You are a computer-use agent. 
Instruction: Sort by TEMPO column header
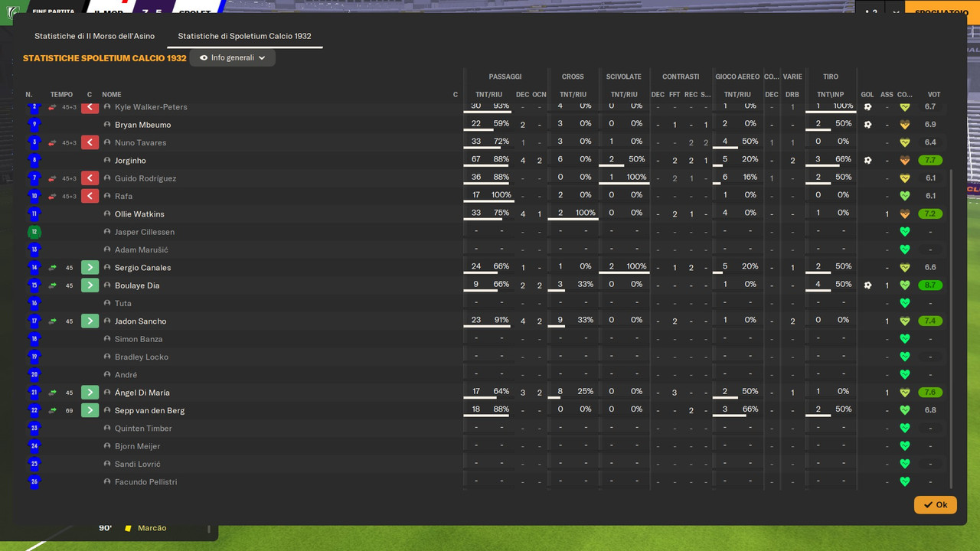click(61, 95)
